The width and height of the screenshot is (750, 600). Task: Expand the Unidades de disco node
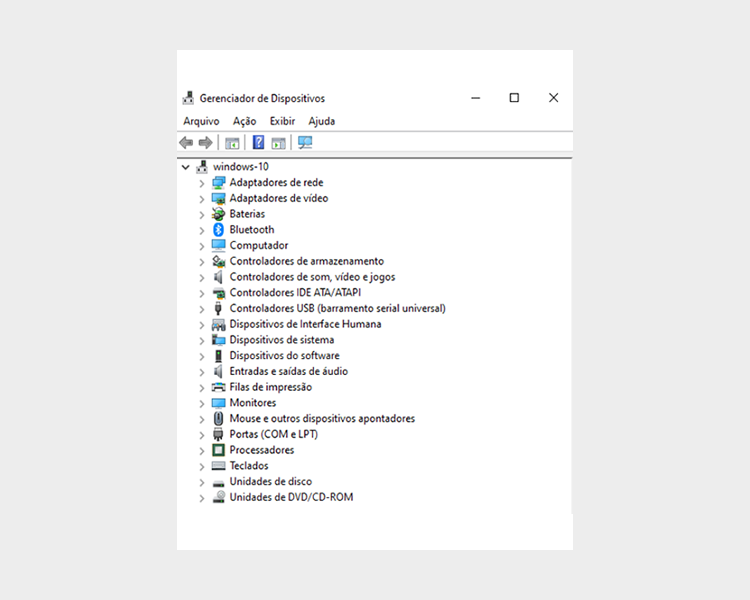tap(202, 482)
